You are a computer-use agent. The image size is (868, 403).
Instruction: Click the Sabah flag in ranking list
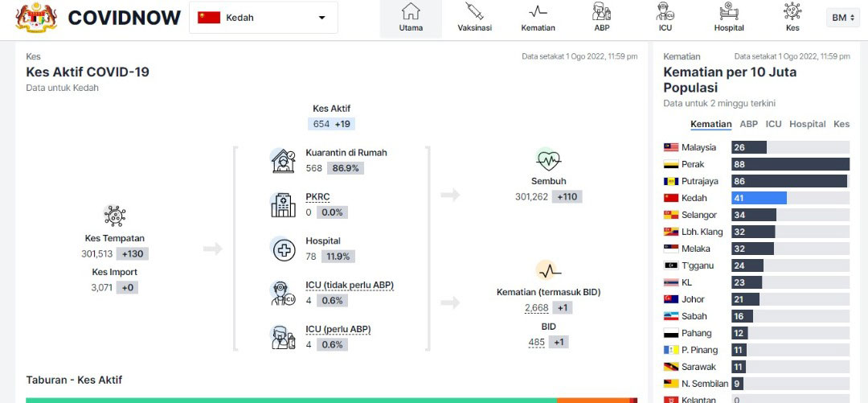(671, 316)
